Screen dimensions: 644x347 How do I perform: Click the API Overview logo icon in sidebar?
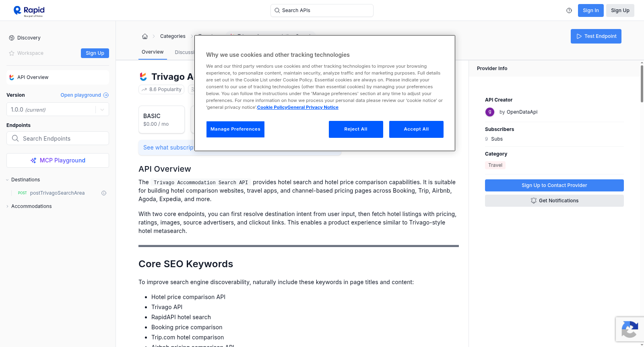[x=12, y=77]
